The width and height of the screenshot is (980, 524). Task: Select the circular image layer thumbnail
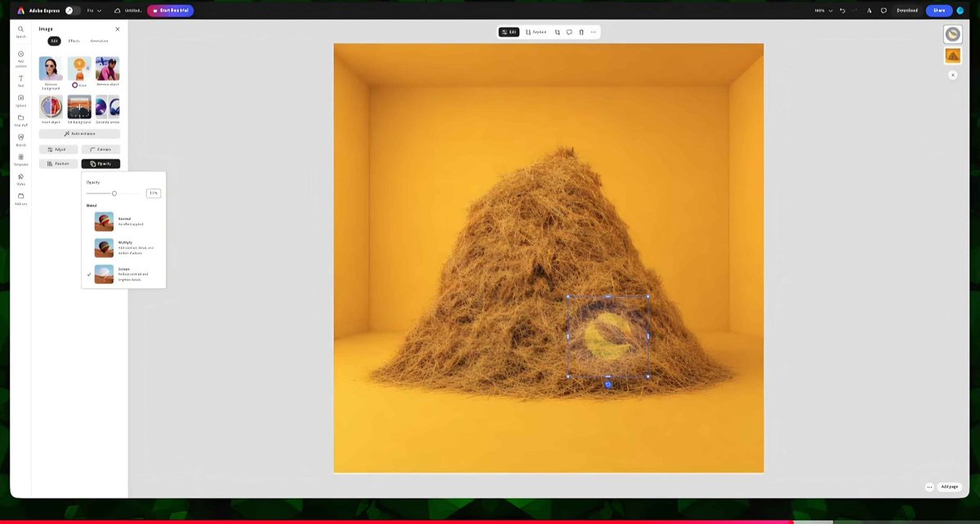click(x=952, y=33)
